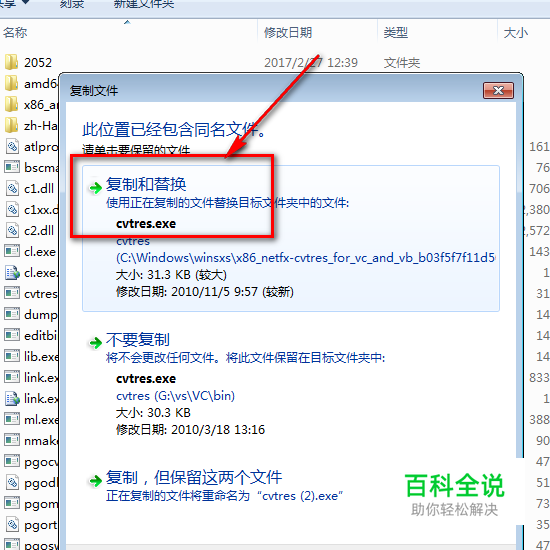Select the lib.exe file icon
550x550 pixels.
point(12,356)
